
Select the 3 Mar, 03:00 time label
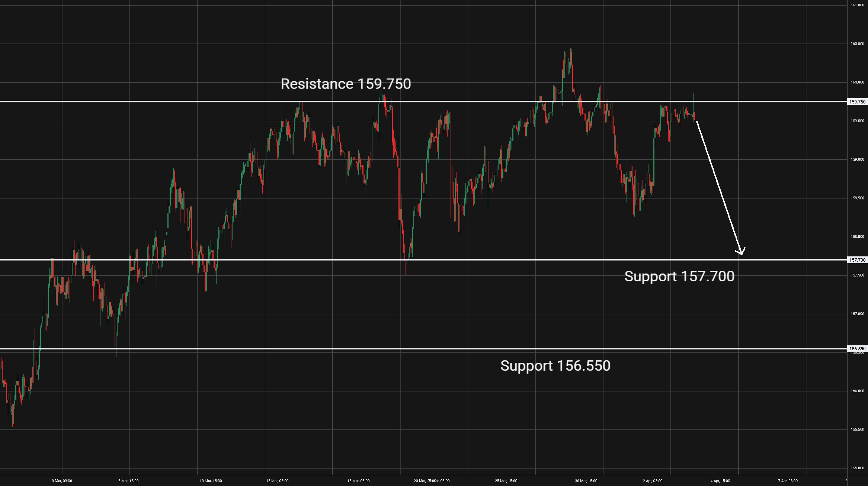point(62,481)
